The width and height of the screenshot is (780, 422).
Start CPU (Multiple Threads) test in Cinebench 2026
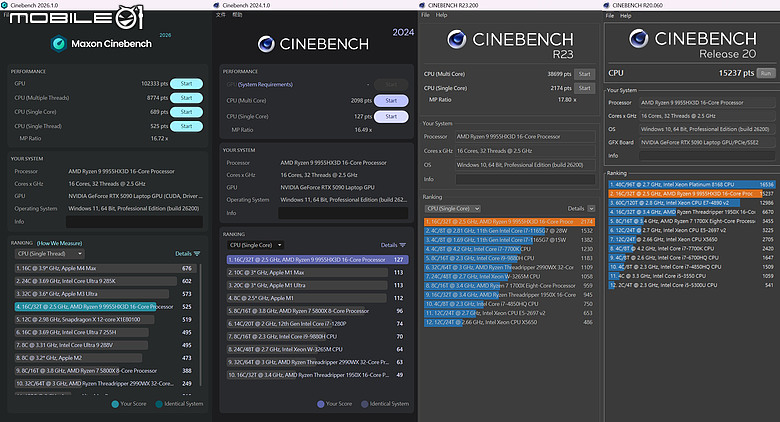click(x=187, y=98)
